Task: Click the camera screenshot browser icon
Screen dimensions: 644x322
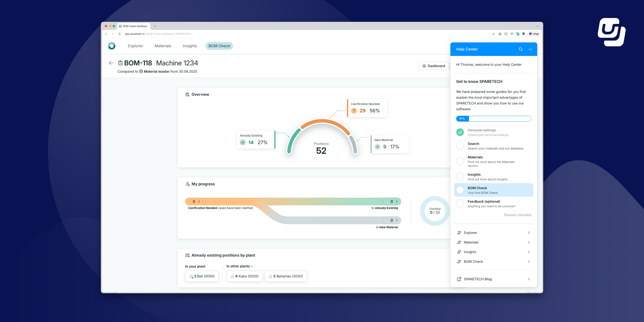Action: pos(500,34)
